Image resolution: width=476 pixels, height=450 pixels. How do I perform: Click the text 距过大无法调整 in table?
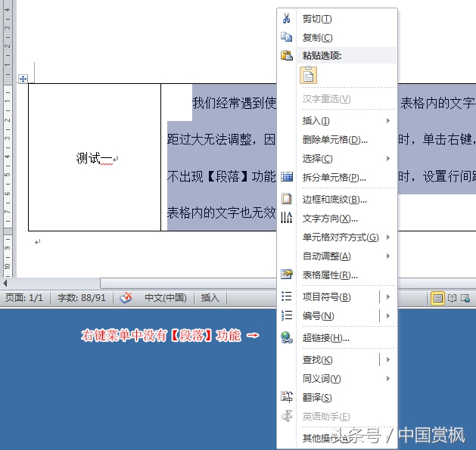point(209,140)
